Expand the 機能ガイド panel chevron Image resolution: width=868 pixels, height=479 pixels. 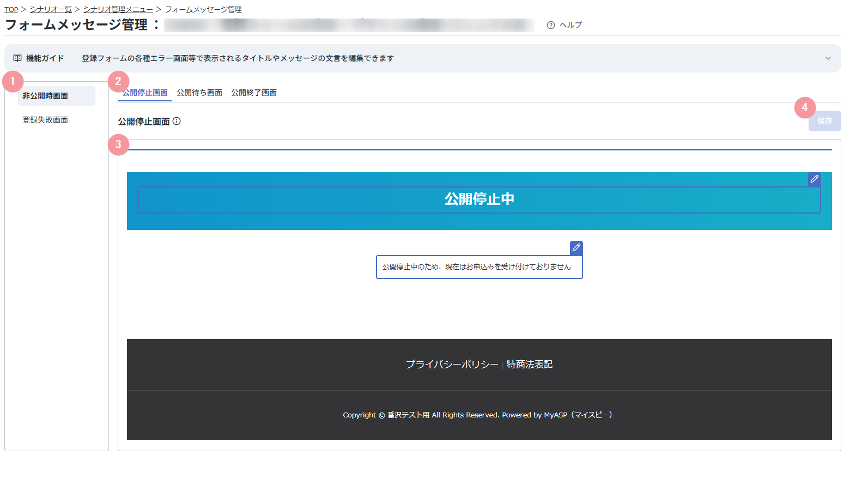[x=828, y=58]
